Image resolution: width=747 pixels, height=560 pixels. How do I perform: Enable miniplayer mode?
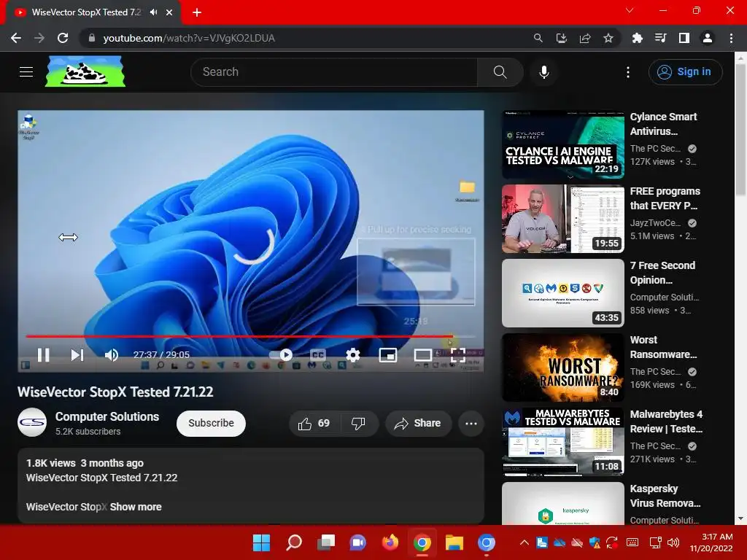click(388, 355)
